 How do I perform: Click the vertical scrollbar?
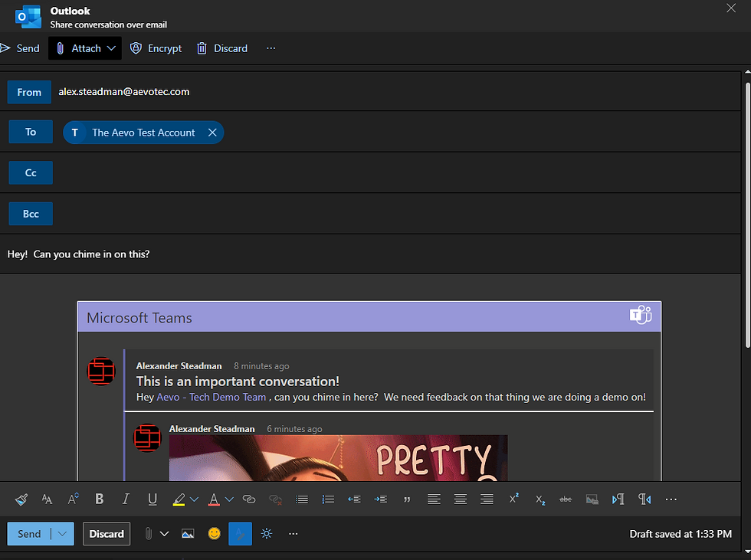(x=748, y=215)
